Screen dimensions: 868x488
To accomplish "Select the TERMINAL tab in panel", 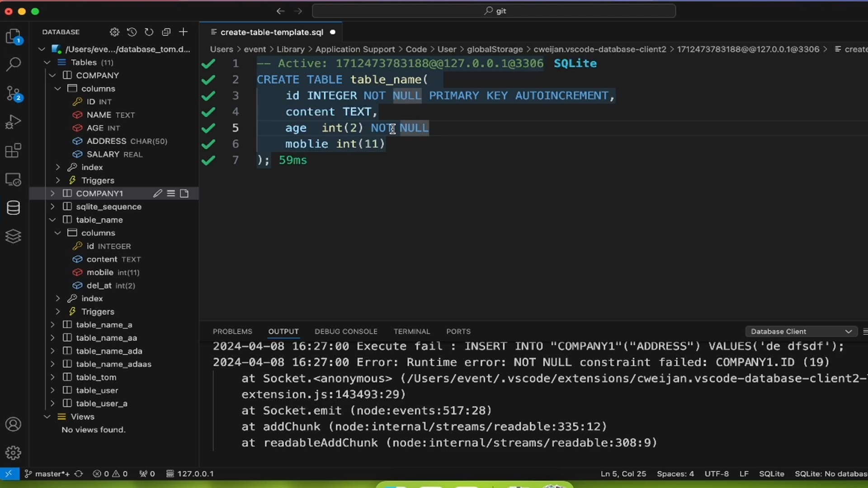I will tap(413, 331).
